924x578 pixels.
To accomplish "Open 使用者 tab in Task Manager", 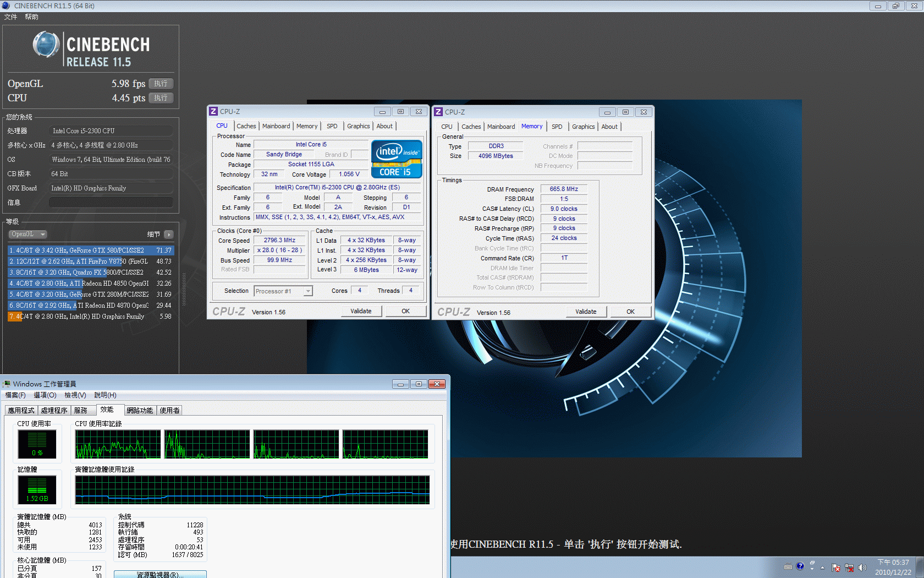I will tap(169, 411).
